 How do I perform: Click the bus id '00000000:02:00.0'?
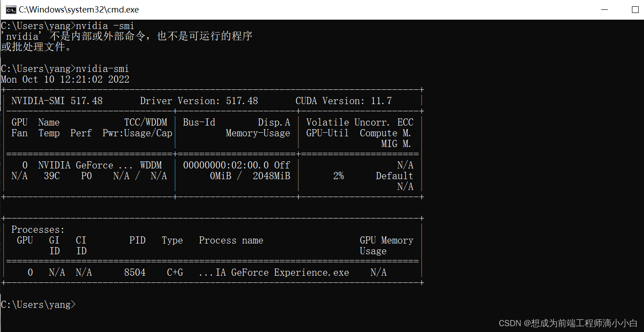[x=226, y=165]
